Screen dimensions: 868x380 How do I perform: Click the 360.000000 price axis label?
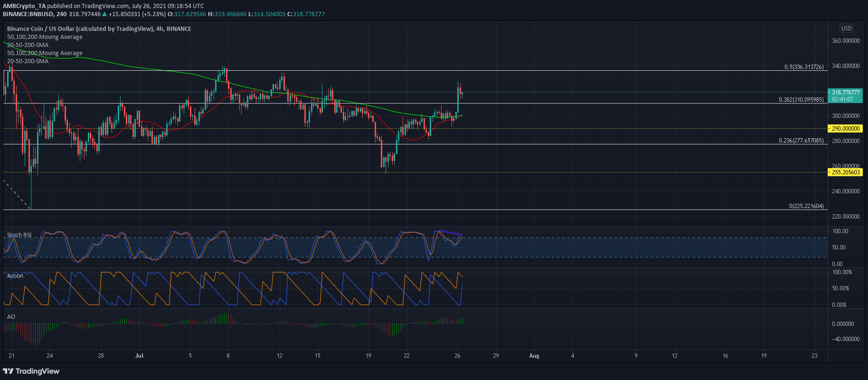click(846, 41)
